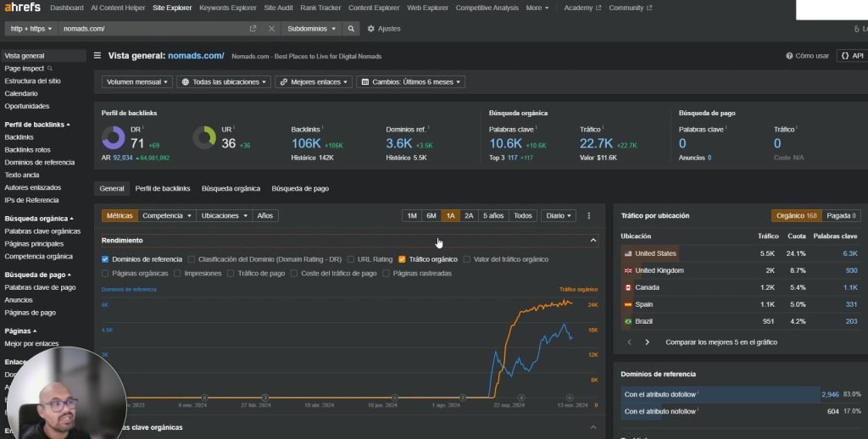Open http + https protocol dropdown
This screenshot has height=439, width=868.
[31, 28]
